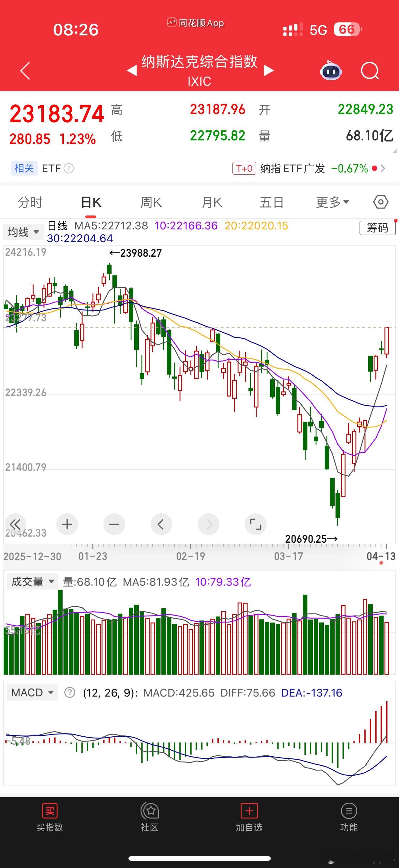399x868 pixels.
Task: Expand quote details corner triangle
Action: 395,151
